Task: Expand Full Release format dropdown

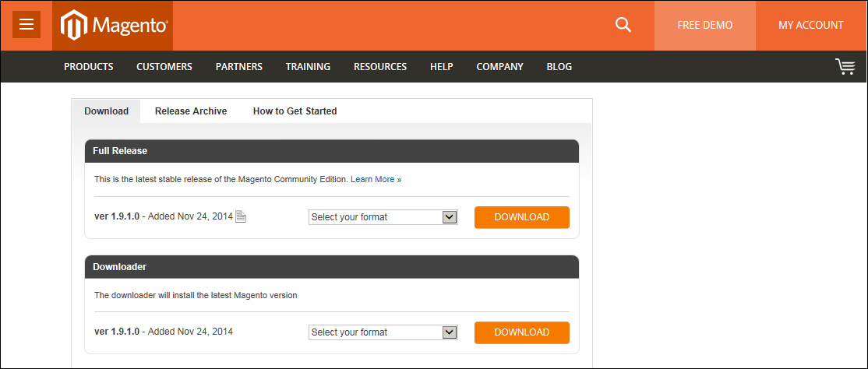Action: pos(383,217)
